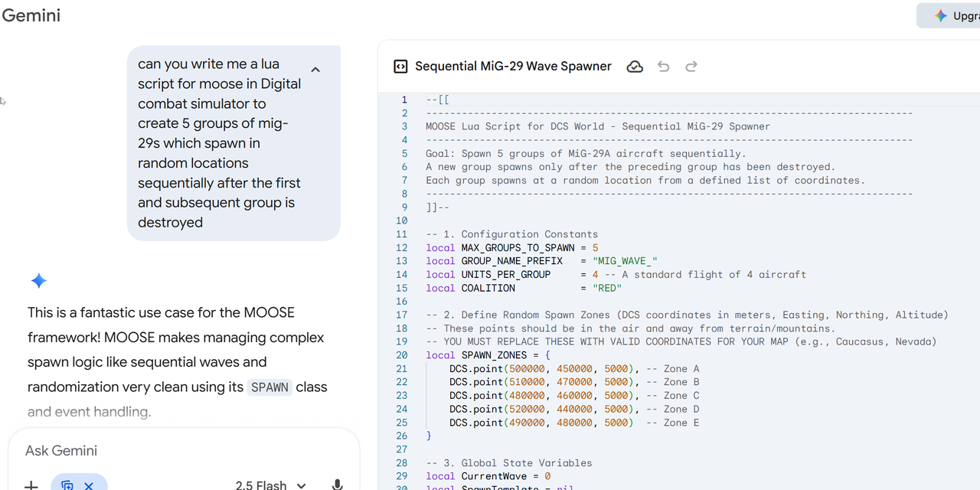Click the Zone E comment on line 25

[x=672, y=423]
